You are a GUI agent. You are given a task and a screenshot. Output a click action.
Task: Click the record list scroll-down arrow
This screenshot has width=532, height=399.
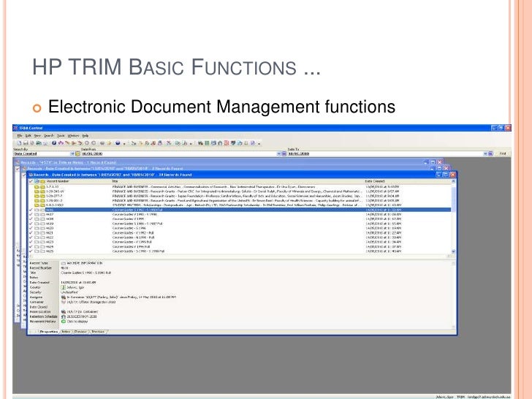tap(454, 251)
